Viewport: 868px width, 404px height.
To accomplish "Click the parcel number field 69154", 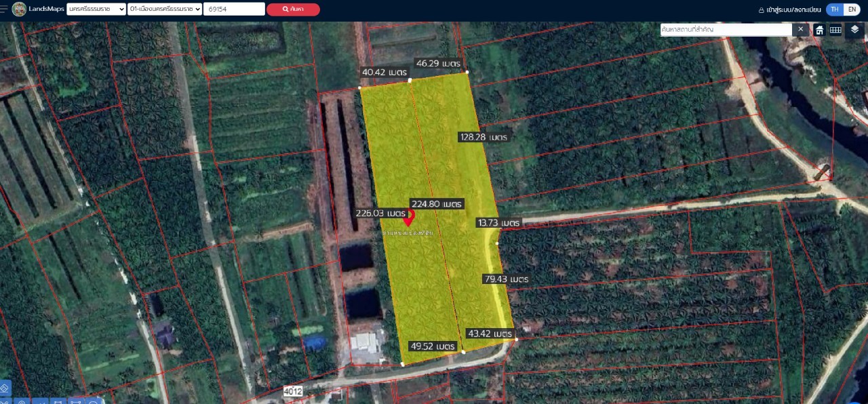I will pos(234,9).
